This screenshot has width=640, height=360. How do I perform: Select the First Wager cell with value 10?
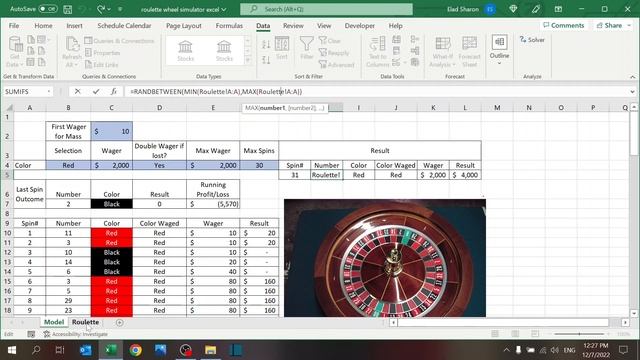(111, 131)
